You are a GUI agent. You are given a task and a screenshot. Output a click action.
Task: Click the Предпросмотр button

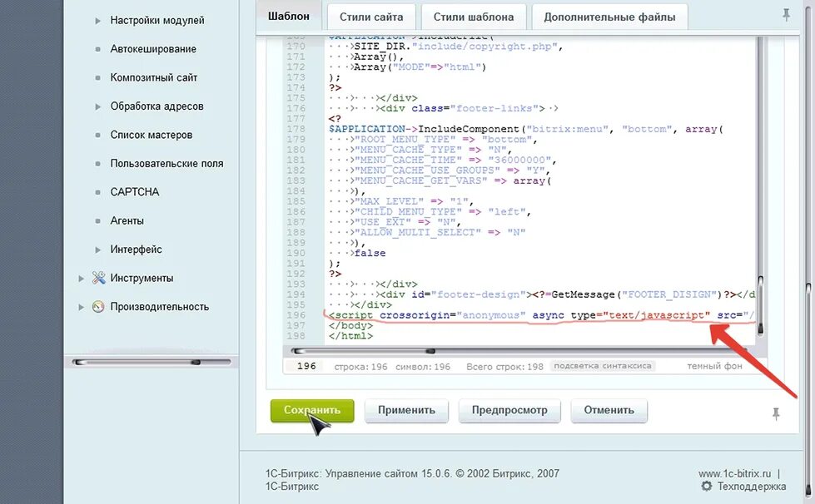tap(509, 410)
